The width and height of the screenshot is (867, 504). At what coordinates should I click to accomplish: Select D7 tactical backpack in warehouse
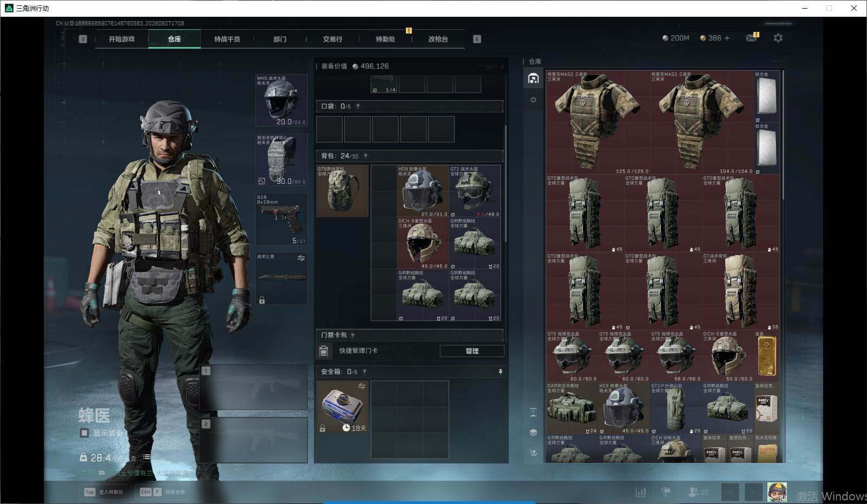point(741,291)
